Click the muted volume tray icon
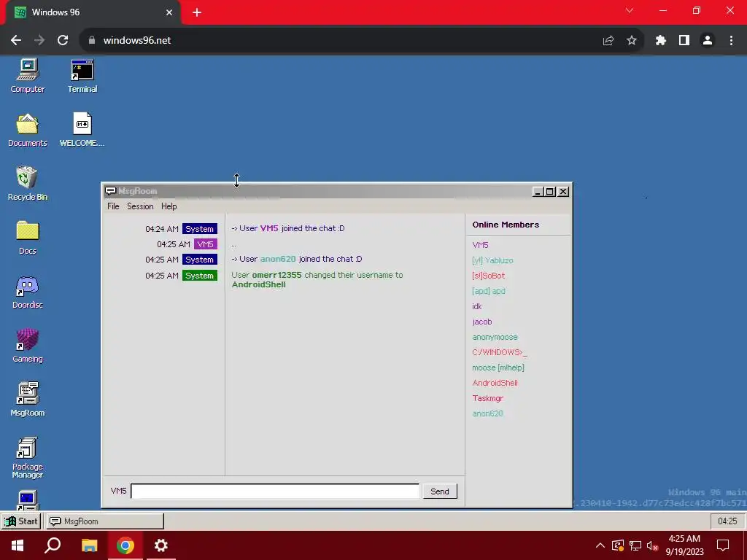 (652, 545)
